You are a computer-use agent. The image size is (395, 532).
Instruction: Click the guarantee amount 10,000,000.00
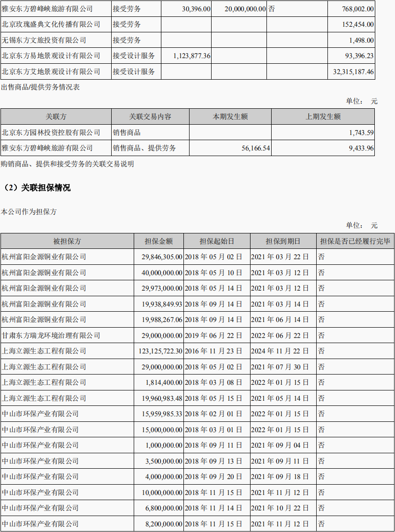[x=162, y=493]
